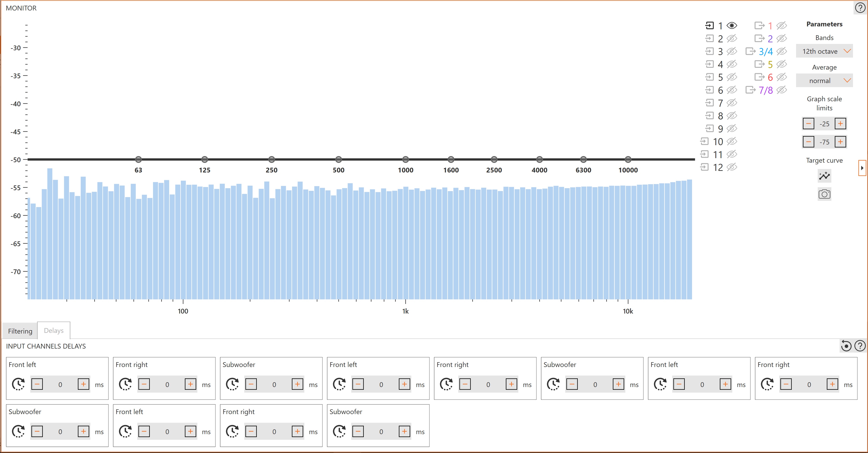The height and width of the screenshot is (453, 868).
Task: Open help icon in Monitor header
Action: click(860, 8)
